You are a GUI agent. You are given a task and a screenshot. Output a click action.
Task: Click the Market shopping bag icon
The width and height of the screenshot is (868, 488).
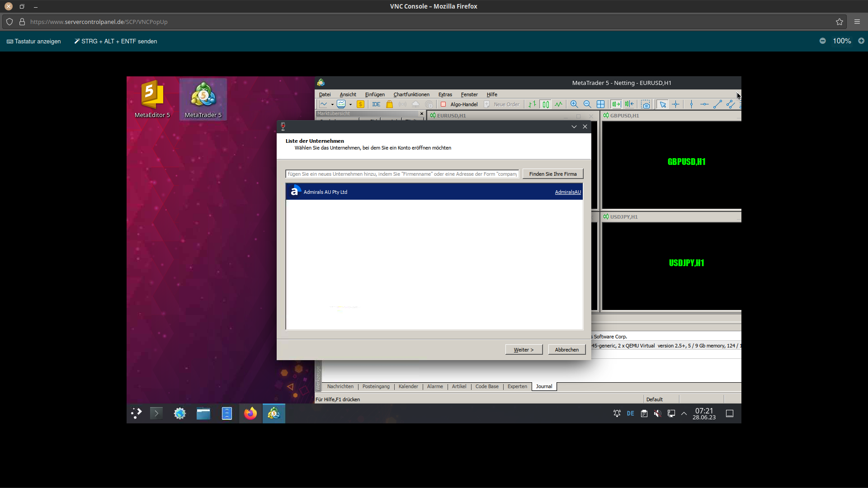click(389, 104)
